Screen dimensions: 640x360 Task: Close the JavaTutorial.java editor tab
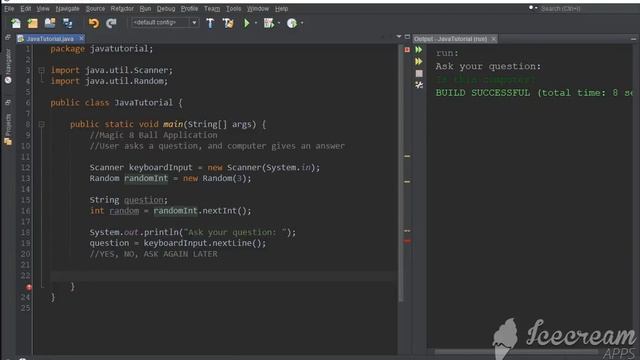[82, 38]
